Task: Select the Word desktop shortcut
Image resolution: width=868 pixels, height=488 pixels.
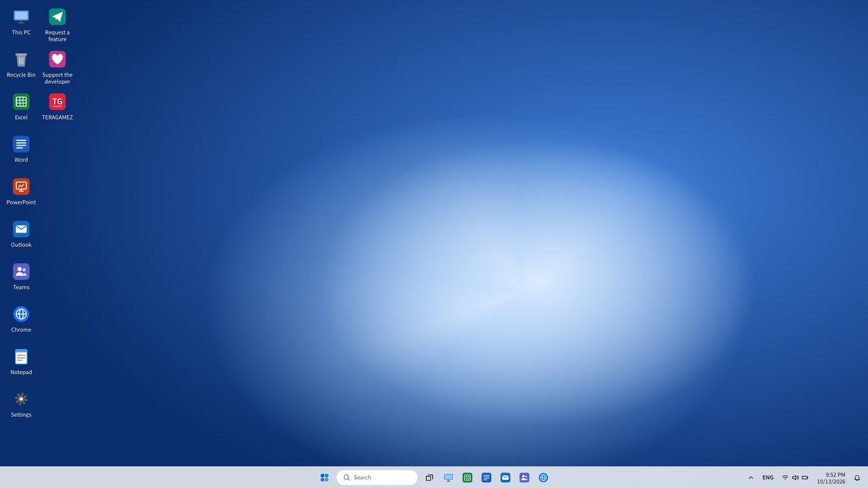Action: pyautogui.click(x=21, y=149)
